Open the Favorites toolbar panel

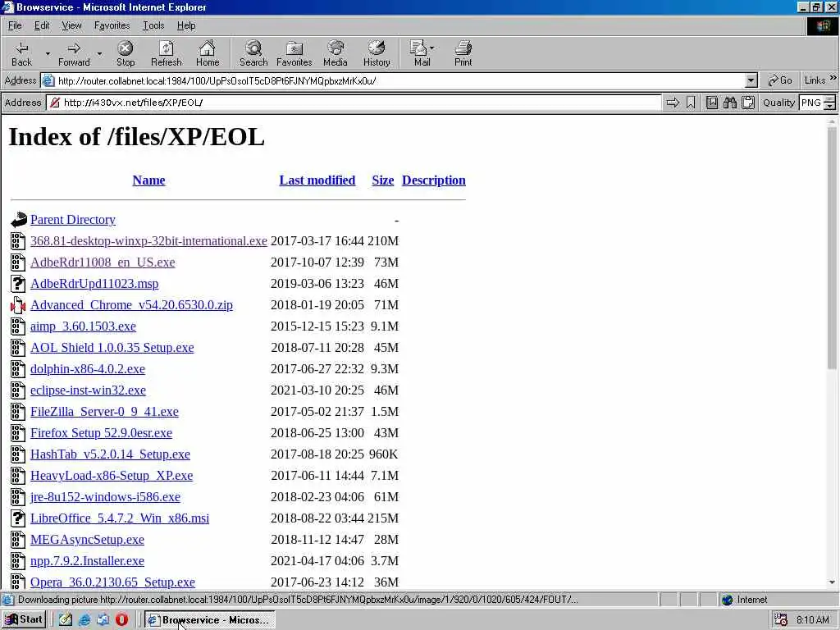294,53
